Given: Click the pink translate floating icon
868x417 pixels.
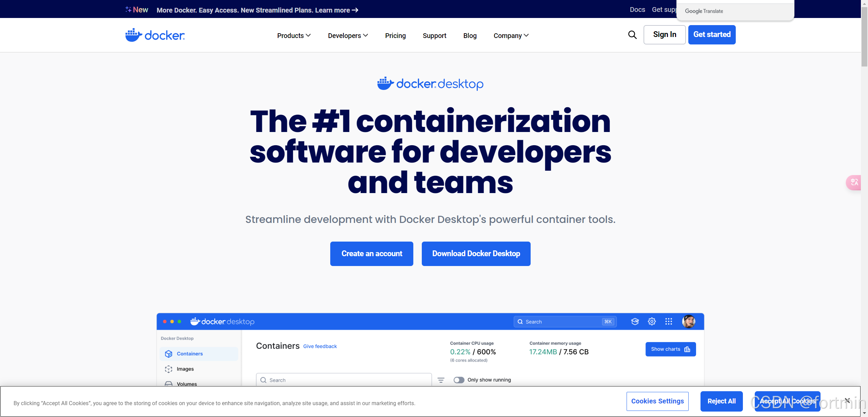Looking at the screenshot, I should (x=854, y=183).
